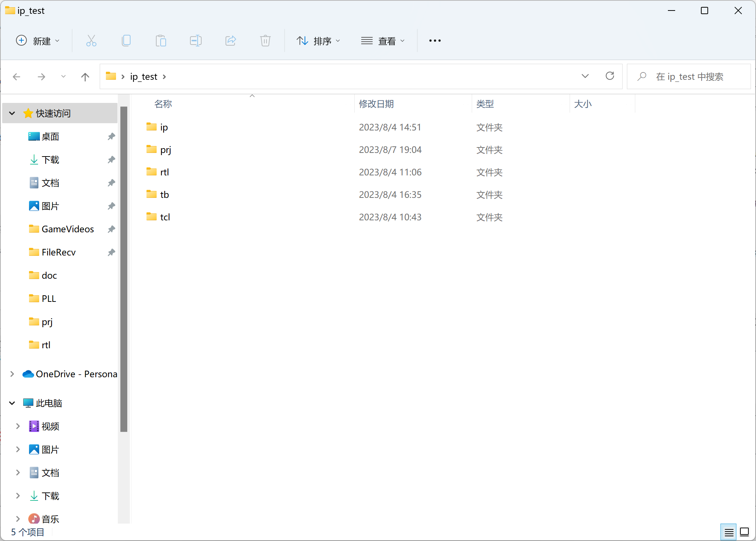The width and height of the screenshot is (756, 541).
Task: Open Music (音乐) under This PC
Action: (50, 519)
